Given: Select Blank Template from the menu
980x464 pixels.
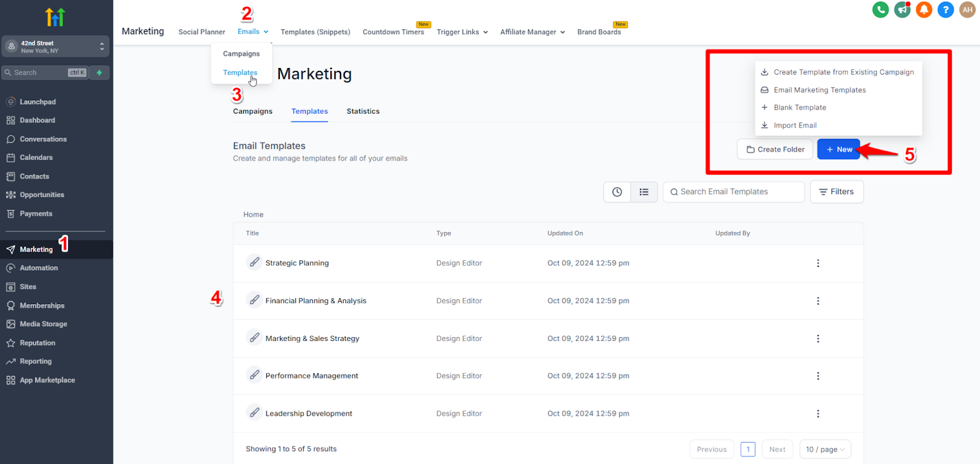Looking at the screenshot, I should (x=799, y=108).
